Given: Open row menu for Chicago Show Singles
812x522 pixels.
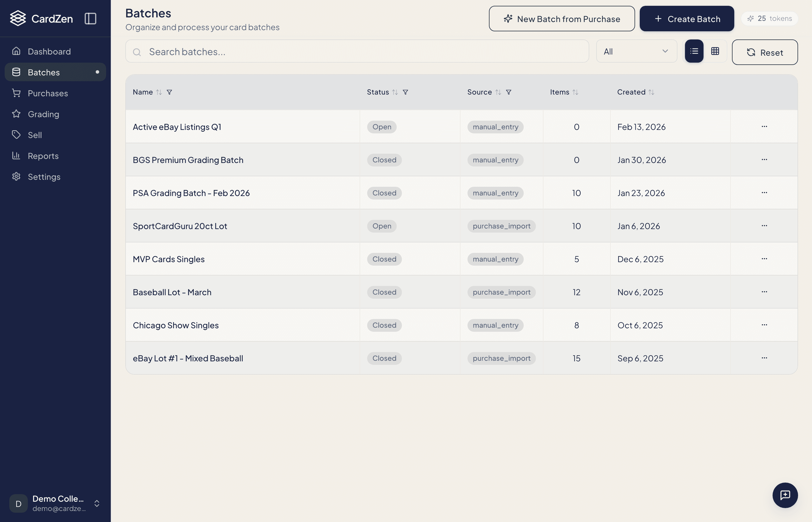Looking at the screenshot, I should click(x=764, y=325).
